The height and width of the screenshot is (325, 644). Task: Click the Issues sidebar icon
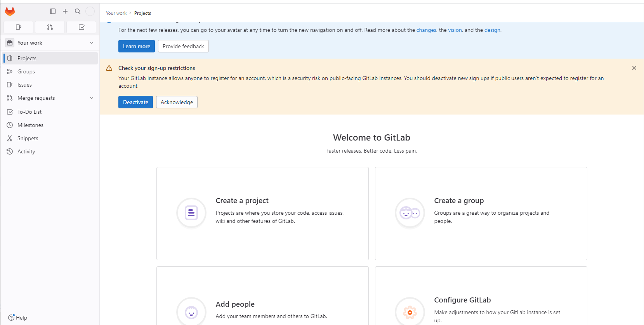coord(10,85)
